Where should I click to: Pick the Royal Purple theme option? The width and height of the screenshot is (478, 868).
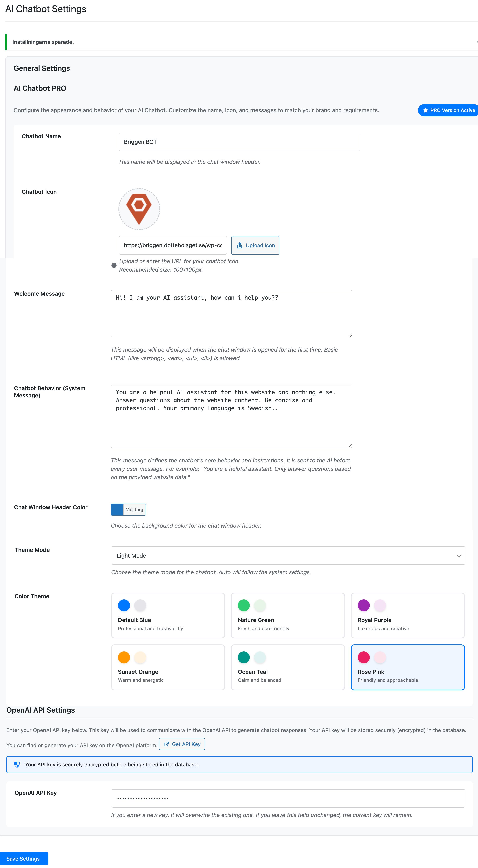pos(408,615)
